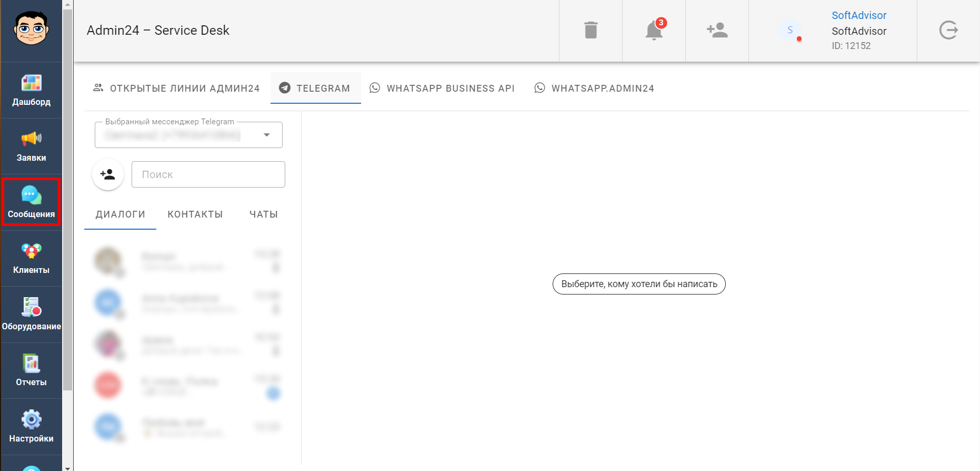This screenshot has height=471, width=980.
Task: Click the trash bin icon in header
Action: click(591, 31)
